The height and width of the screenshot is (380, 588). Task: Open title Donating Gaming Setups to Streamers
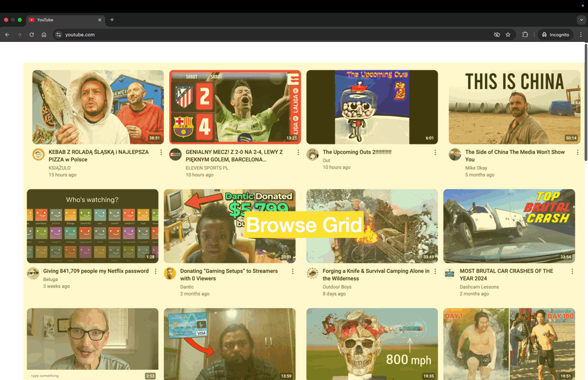coord(229,274)
